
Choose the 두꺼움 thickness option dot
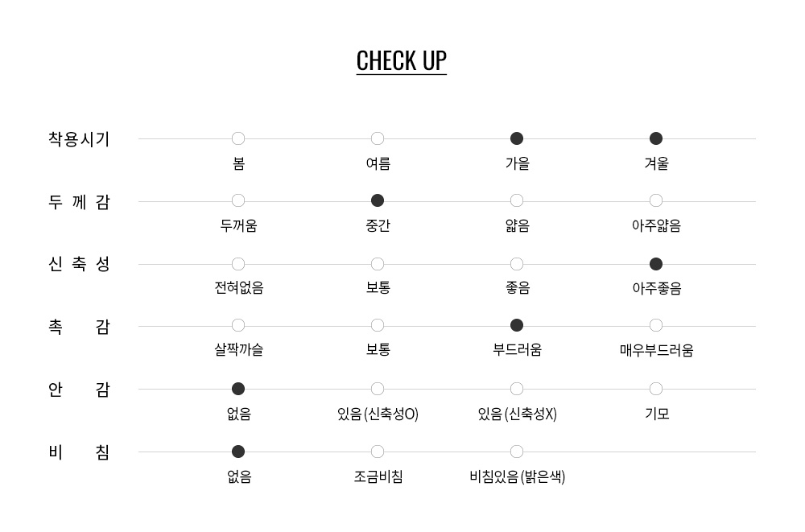click(238, 200)
